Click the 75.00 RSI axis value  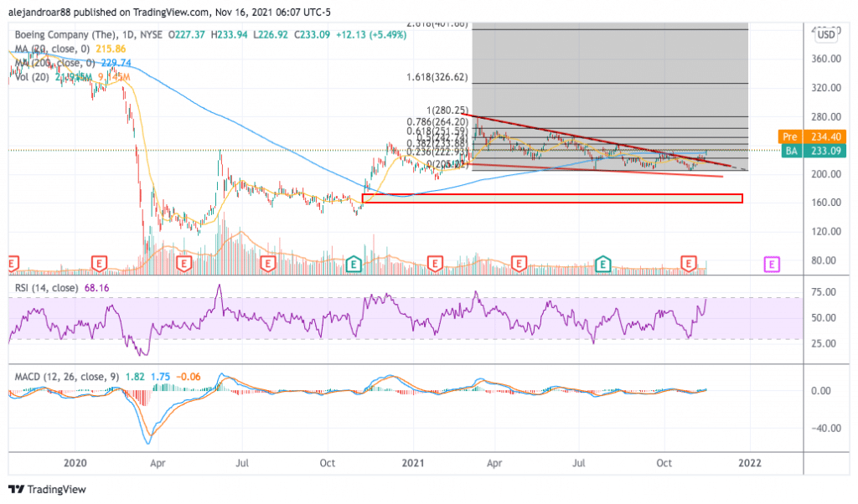point(823,292)
